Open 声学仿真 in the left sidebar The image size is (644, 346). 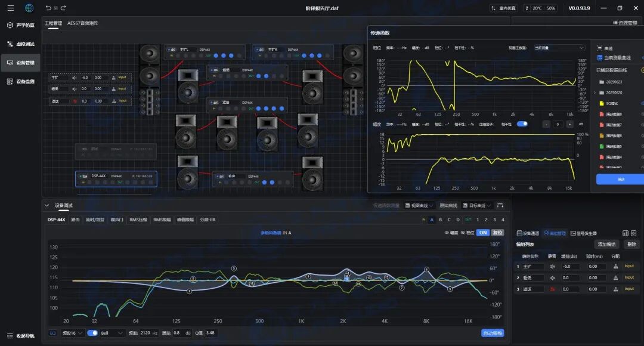coord(20,25)
